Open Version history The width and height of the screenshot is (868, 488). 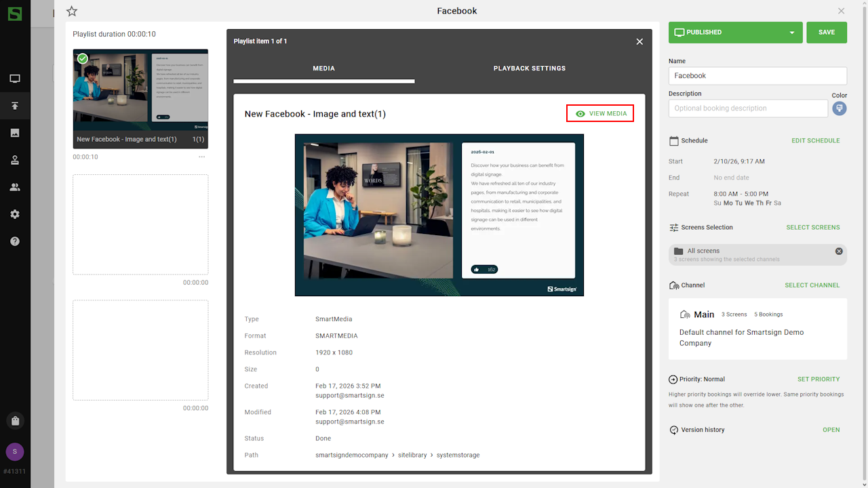[831, 430]
